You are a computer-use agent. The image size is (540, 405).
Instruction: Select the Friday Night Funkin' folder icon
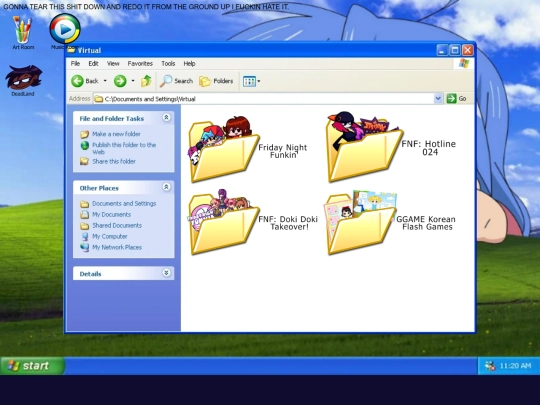pyautogui.click(x=223, y=149)
